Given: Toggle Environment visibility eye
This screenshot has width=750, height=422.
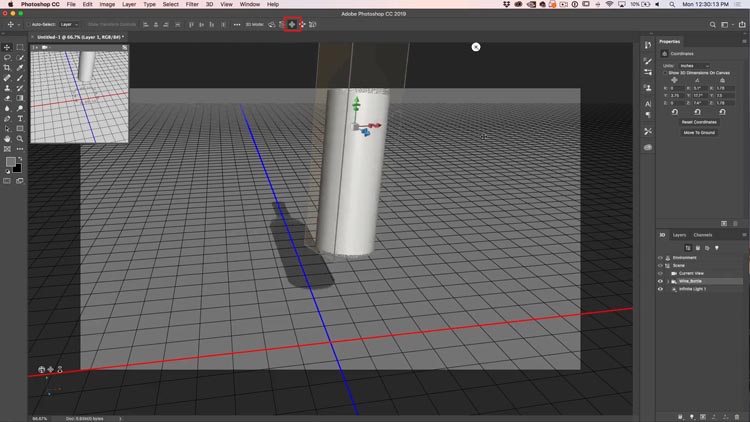Looking at the screenshot, I should coord(660,258).
